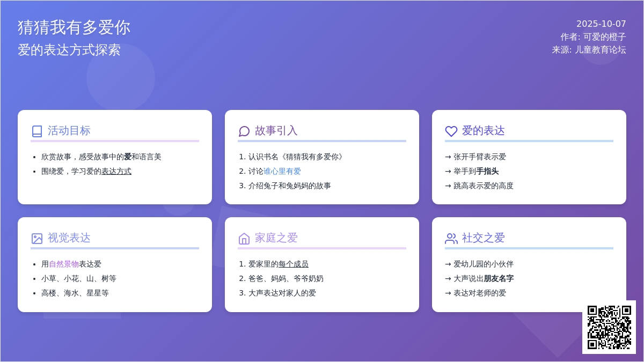Click the house icon beside 家庭之爱
This screenshot has height=362, width=644.
(244, 239)
